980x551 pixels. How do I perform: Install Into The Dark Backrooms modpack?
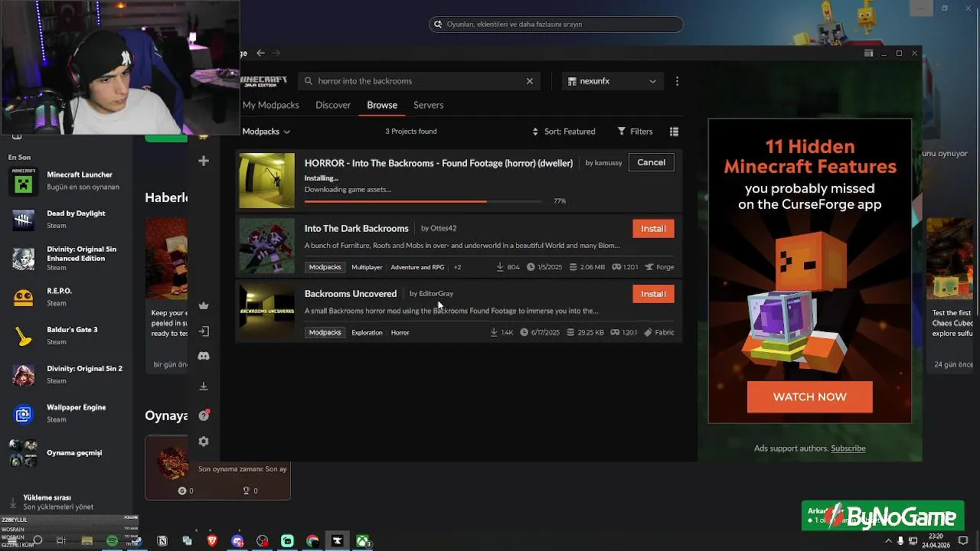(653, 228)
